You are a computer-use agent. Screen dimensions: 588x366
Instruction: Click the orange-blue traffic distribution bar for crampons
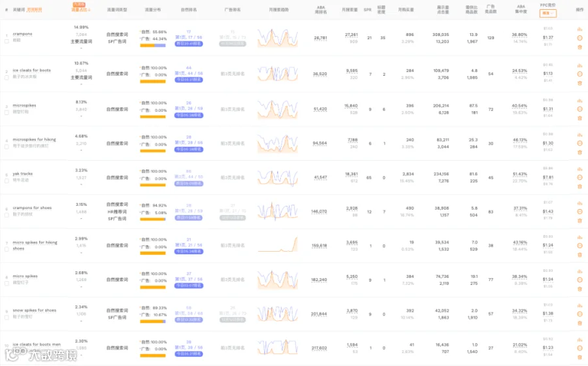pyautogui.click(x=153, y=45)
